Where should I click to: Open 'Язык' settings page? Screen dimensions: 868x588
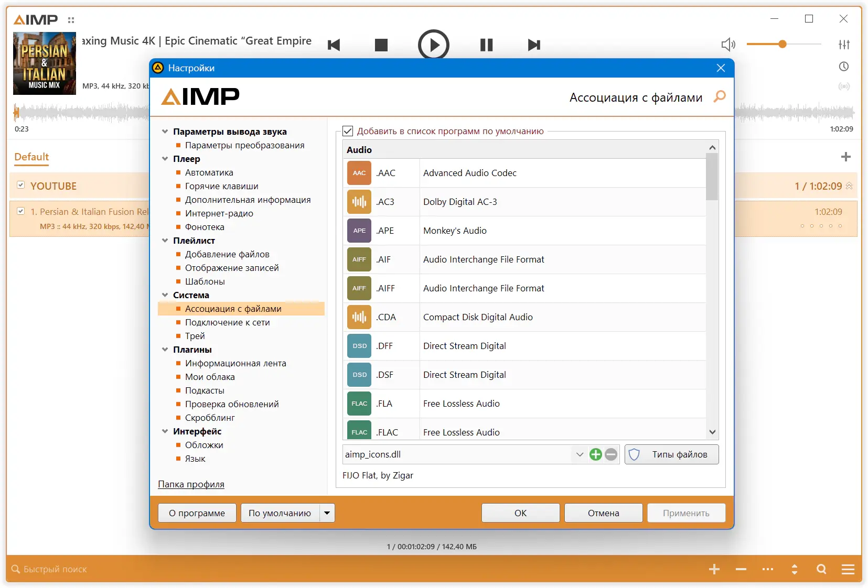coord(195,459)
